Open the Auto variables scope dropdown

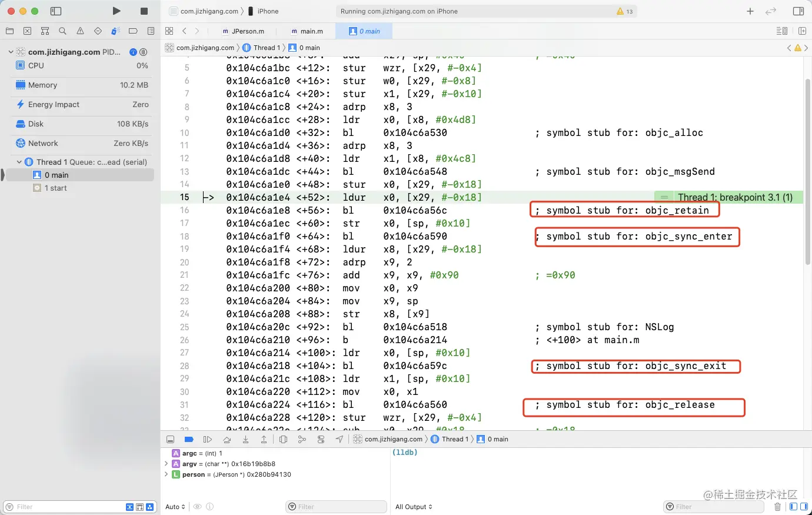(175, 507)
